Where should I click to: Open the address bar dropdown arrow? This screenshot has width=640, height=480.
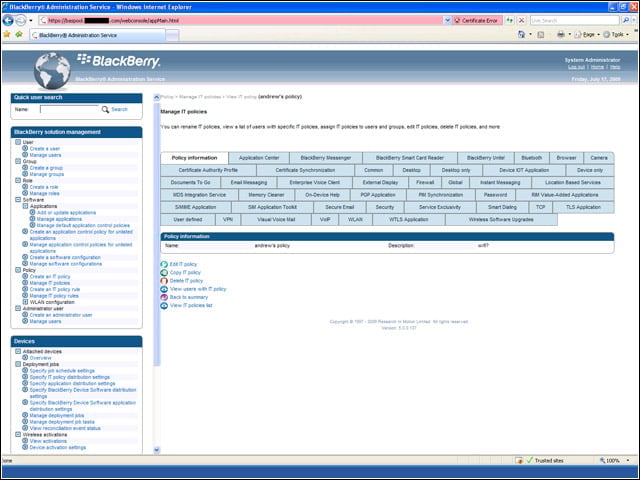point(447,20)
